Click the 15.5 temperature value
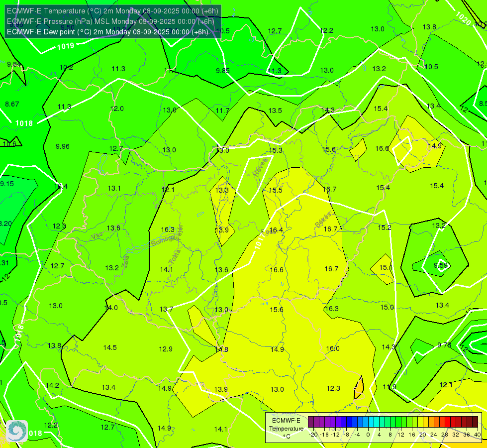Screen dimensions: 487x448 (x=276, y=190)
